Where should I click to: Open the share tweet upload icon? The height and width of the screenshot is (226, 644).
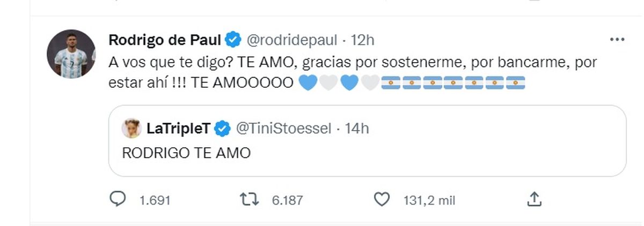click(x=533, y=199)
